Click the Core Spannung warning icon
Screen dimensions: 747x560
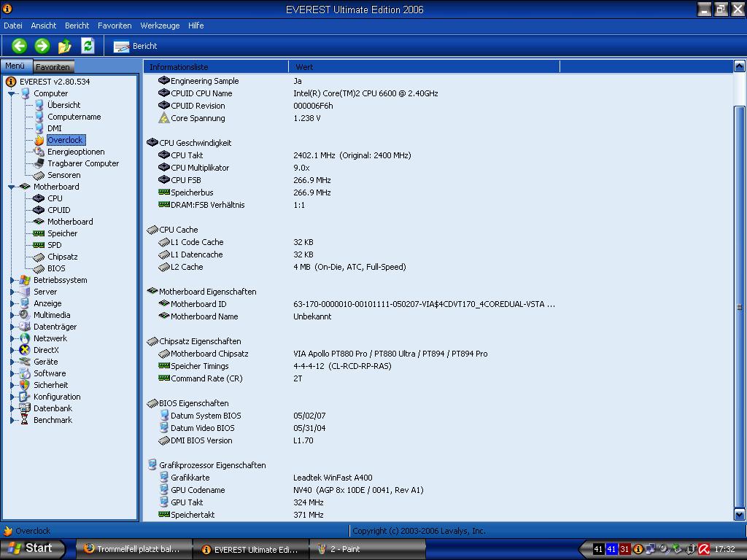click(164, 118)
